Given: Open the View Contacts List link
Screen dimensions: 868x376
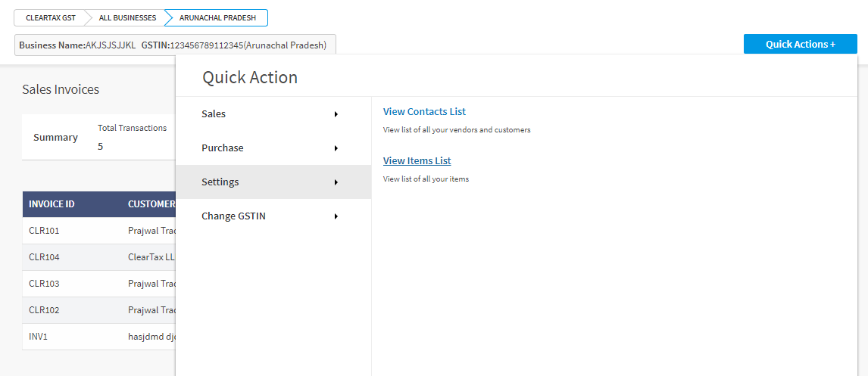Looking at the screenshot, I should [424, 112].
